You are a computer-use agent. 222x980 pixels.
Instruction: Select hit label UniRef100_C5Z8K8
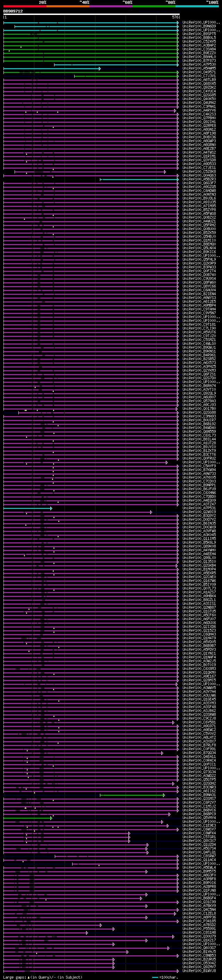pos(199,172)
